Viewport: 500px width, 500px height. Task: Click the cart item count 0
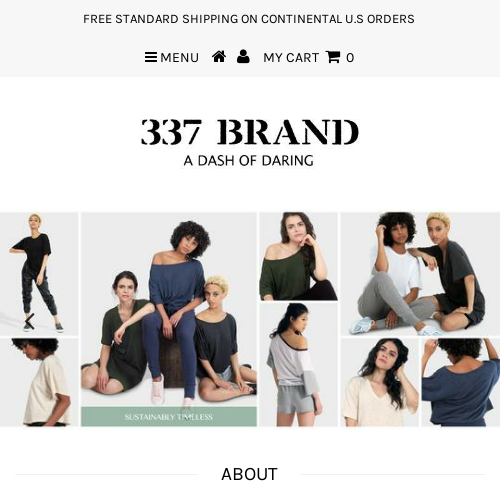click(350, 58)
